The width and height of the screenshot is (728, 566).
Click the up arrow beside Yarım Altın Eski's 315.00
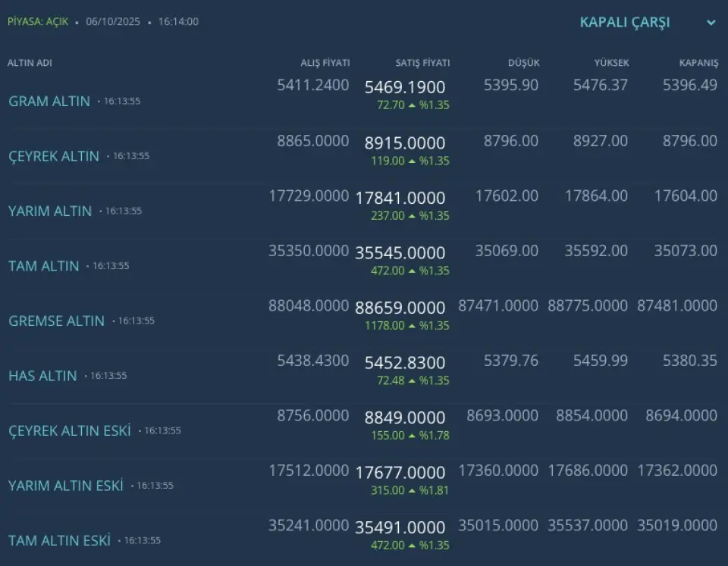pyautogui.click(x=412, y=490)
